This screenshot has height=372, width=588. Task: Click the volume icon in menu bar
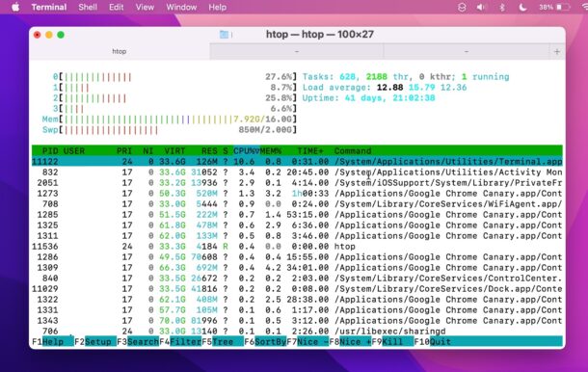(481, 7)
